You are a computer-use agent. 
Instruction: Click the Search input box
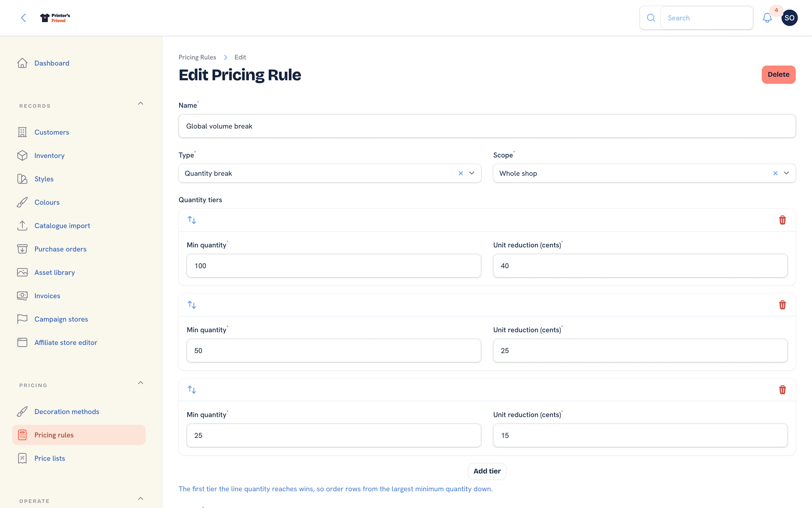pyautogui.click(x=707, y=18)
